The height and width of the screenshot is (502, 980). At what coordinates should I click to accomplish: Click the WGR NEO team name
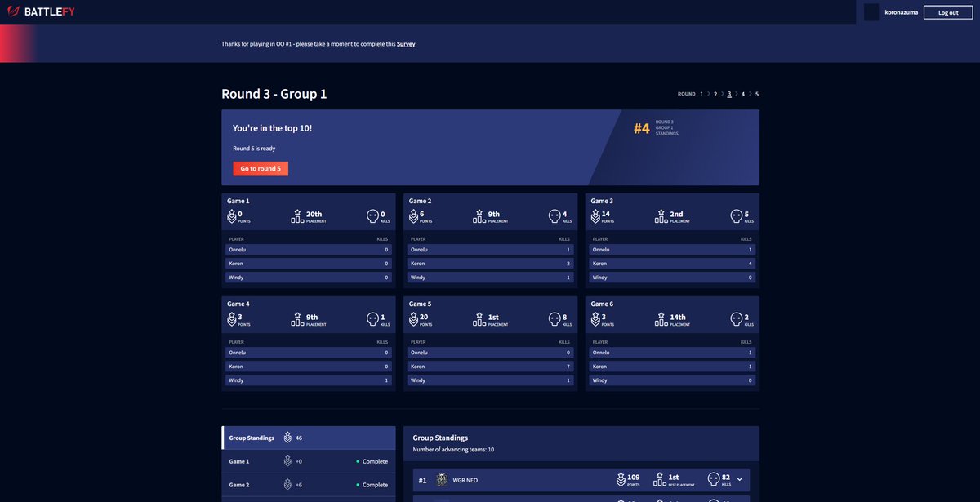(466, 480)
